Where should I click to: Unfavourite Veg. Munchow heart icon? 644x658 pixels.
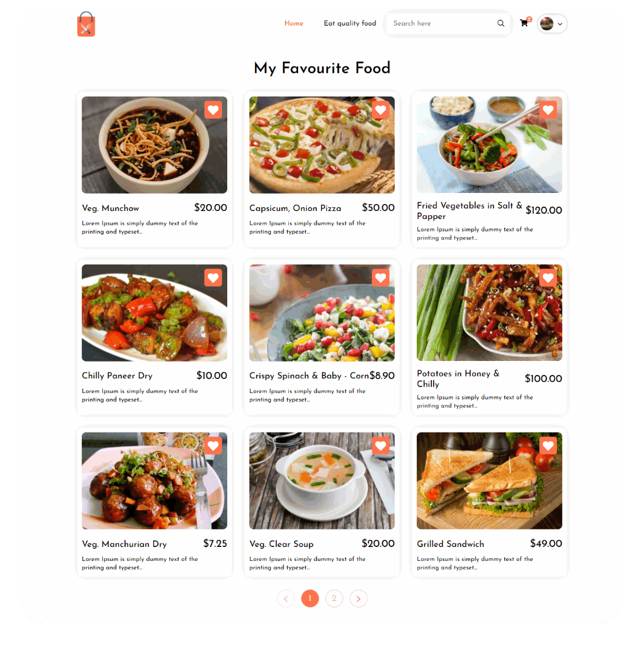tap(213, 110)
